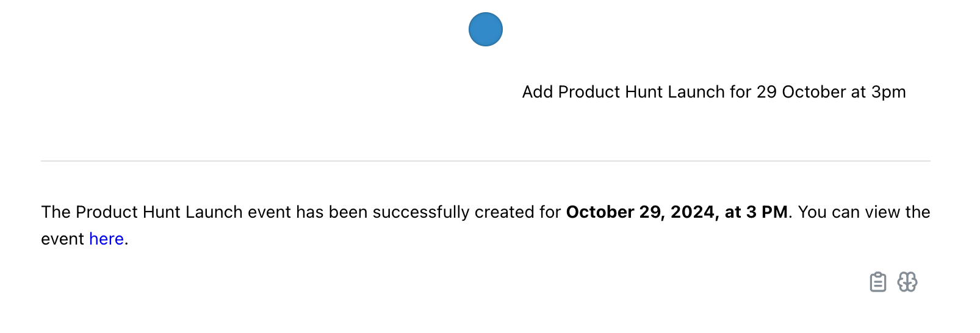The width and height of the screenshot is (980, 333).
Task: Click the bold "3 PM" time in the response
Action: coord(766,212)
